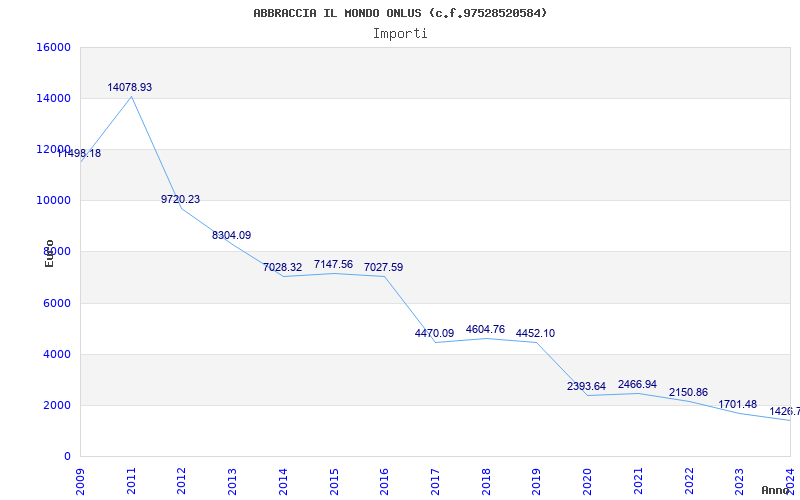This screenshot has width=800, height=500.
Task: Select the 4604.76 value label
Action: 485,330
